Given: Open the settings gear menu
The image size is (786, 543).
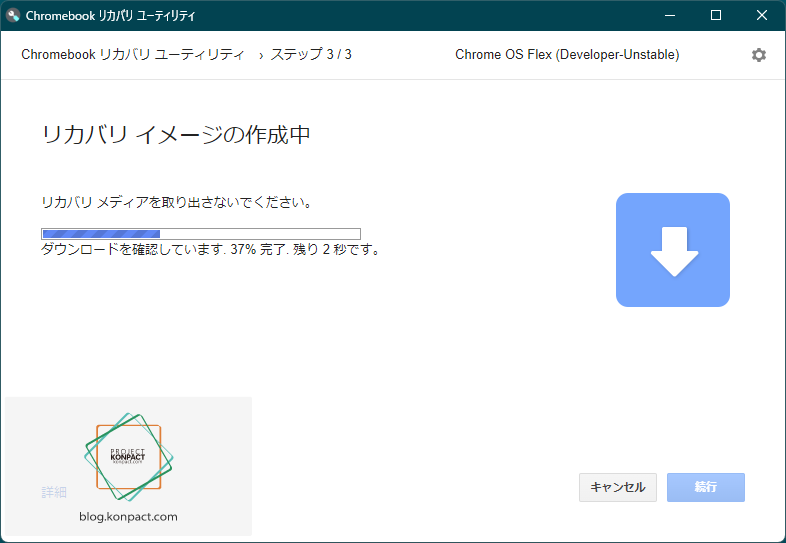Looking at the screenshot, I should point(758,55).
